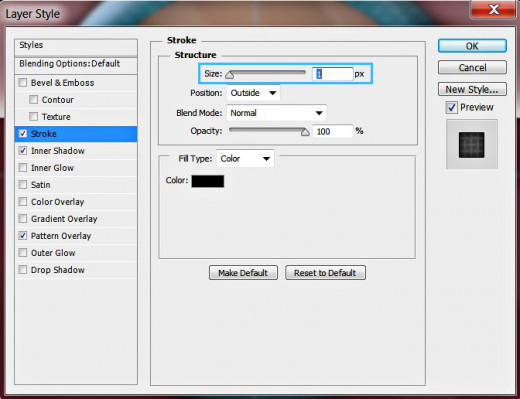Screen dimensions: 520x399
Task: Tick the Drop Shadow checkbox
Action: [x=23, y=269]
